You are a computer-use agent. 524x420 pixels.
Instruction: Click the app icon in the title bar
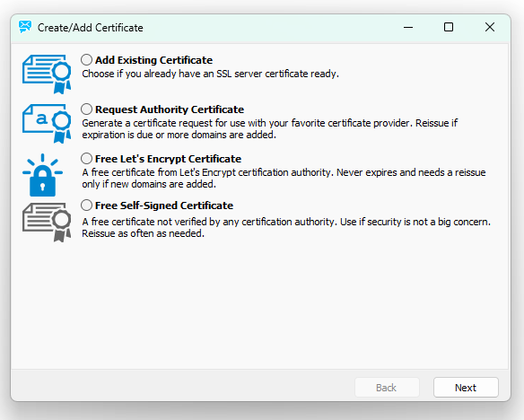pyautogui.click(x=25, y=27)
